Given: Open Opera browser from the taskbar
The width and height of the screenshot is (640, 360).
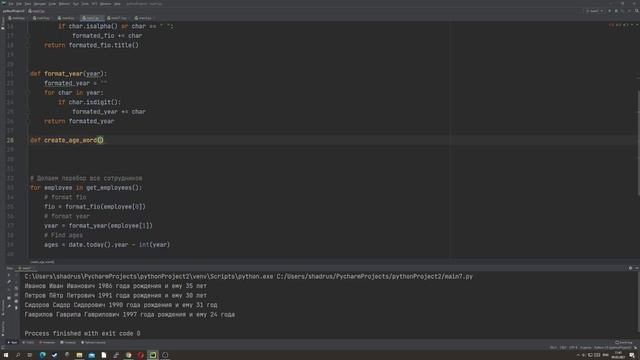Looking at the screenshot, I should pyautogui.click(x=141, y=355).
